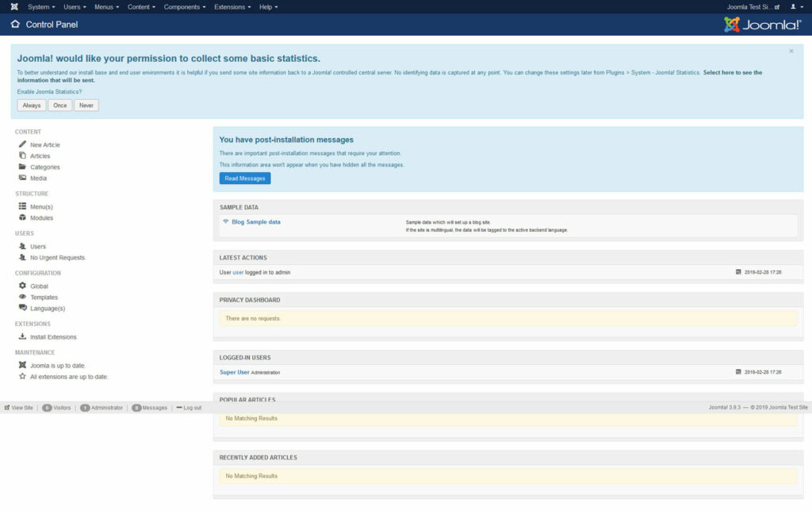Click the View Site icon in status bar
The height and width of the screenshot is (511, 812).
pos(6,407)
